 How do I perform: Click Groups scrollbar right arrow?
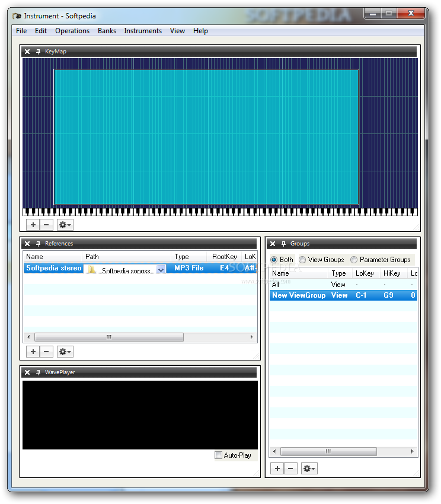pyautogui.click(x=412, y=452)
